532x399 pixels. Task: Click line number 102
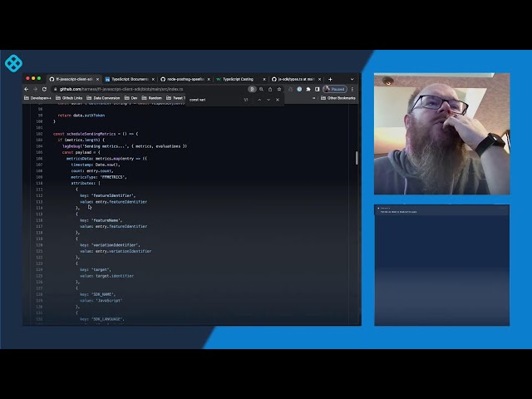tap(39, 134)
